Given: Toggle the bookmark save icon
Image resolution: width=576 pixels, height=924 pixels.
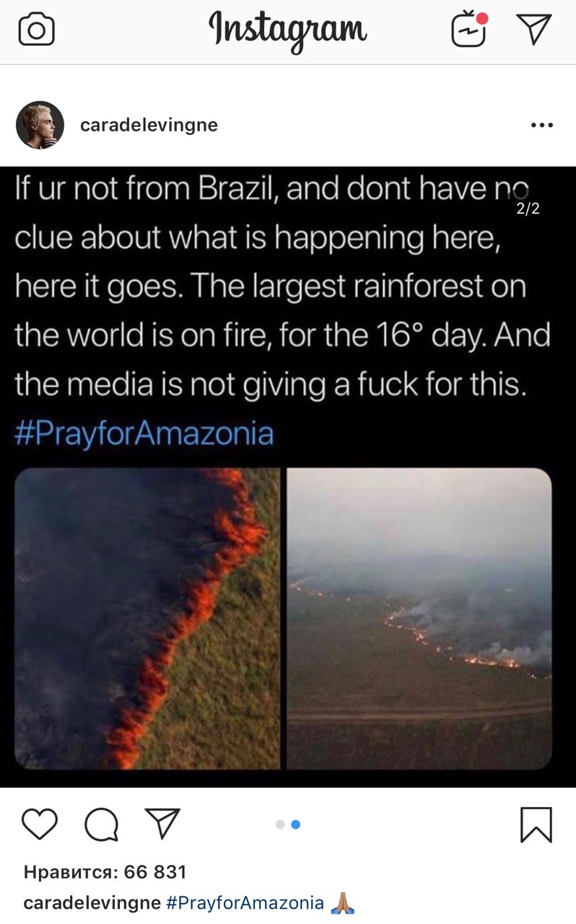Looking at the screenshot, I should click(x=536, y=824).
